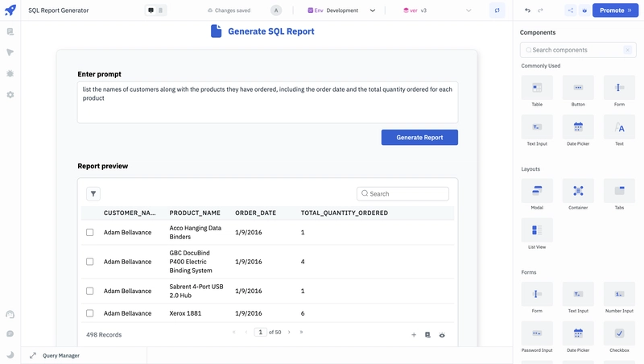
Task: Select the Table component icon
Action: tap(537, 88)
